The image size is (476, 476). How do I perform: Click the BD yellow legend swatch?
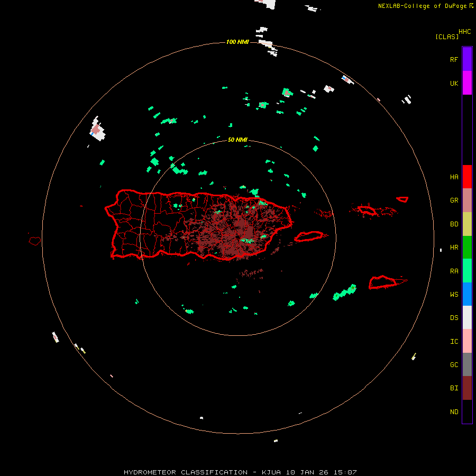click(x=467, y=224)
